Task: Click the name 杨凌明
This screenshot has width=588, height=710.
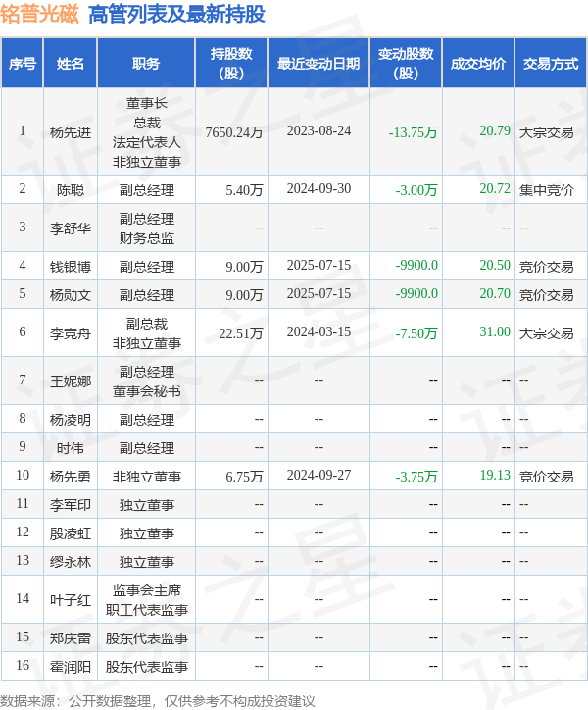Action: (71, 420)
